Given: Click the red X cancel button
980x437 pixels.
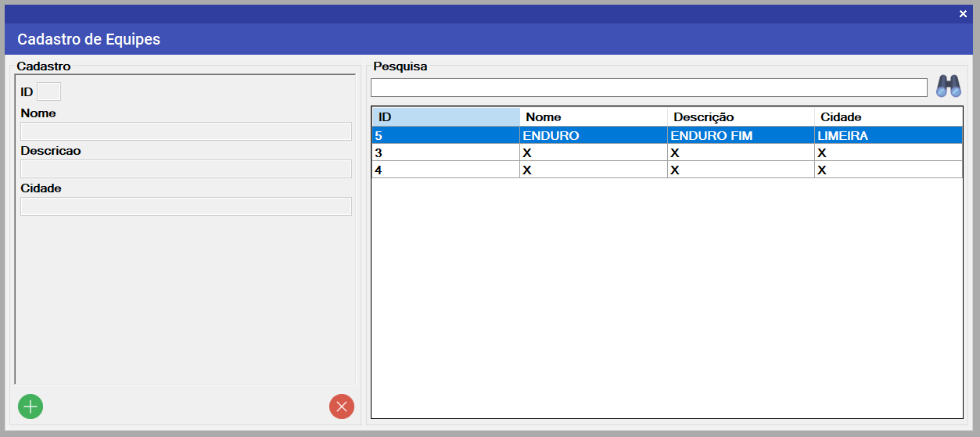Looking at the screenshot, I should point(342,407).
